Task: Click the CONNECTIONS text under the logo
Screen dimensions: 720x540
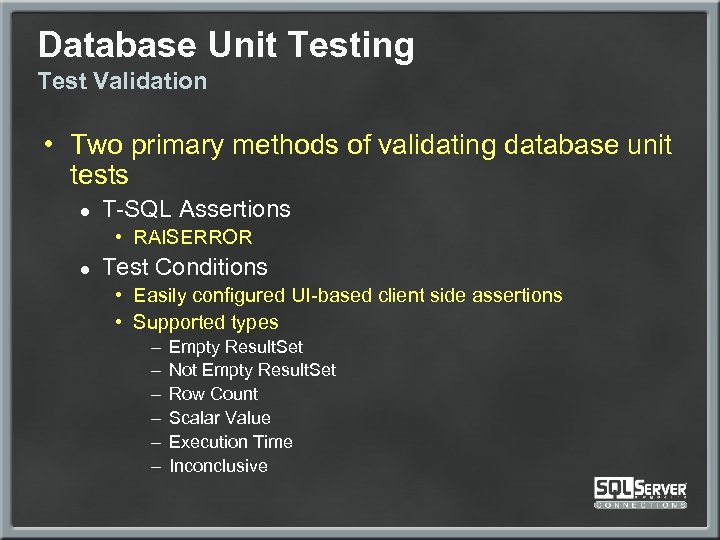Action: pos(640,505)
